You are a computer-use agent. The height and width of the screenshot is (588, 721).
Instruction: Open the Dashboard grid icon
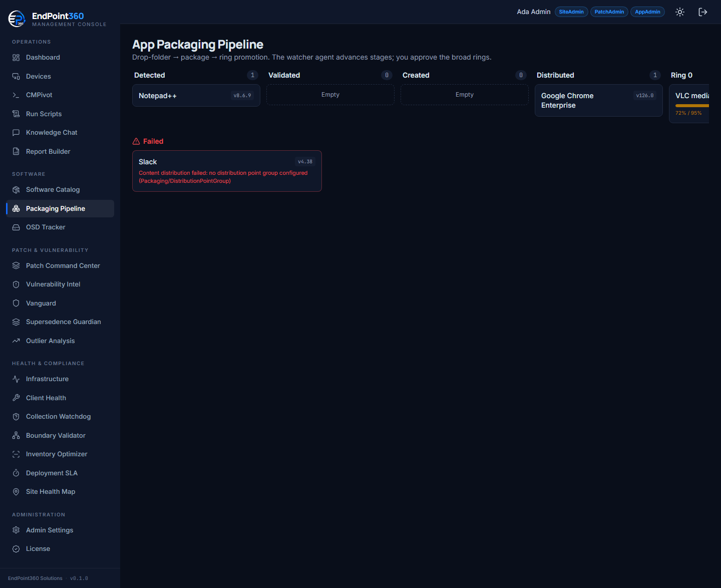tap(16, 58)
